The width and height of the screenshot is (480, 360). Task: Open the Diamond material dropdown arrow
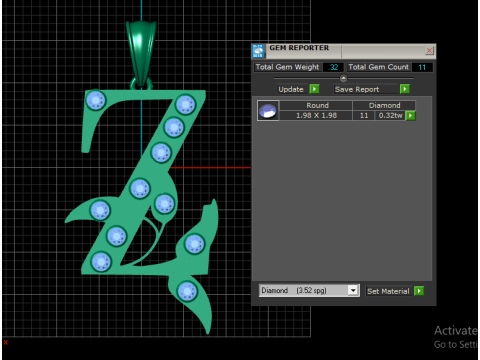point(353,291)
